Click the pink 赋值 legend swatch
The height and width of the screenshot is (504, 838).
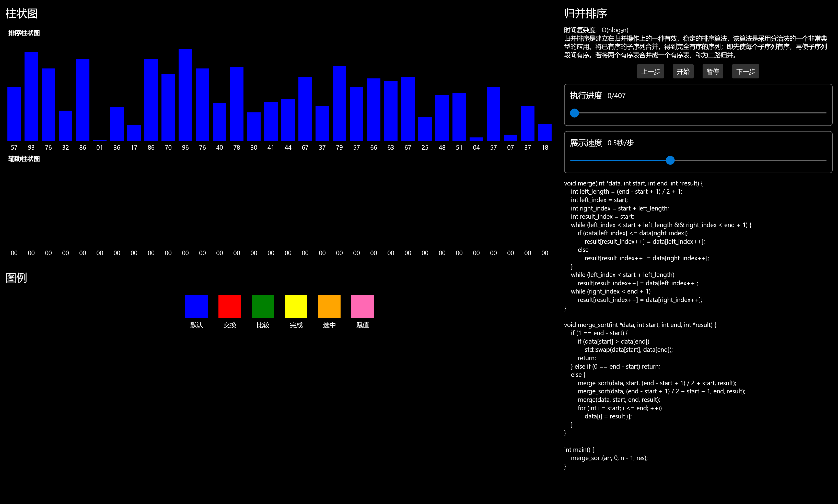pos(363,306)
